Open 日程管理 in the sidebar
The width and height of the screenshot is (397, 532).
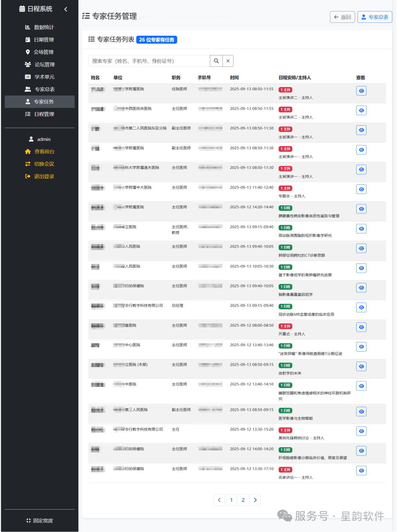[40, 114]
